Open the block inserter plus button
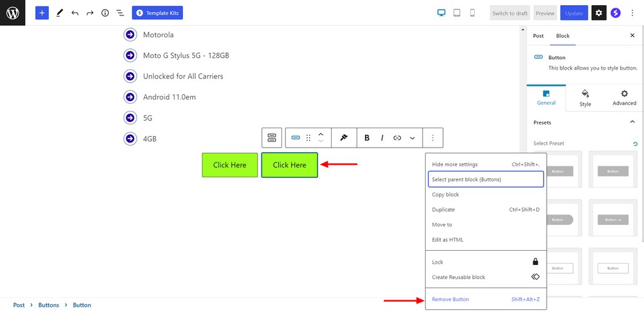The image size is (644, 312). pyautogui.click(x=42, y=13)
